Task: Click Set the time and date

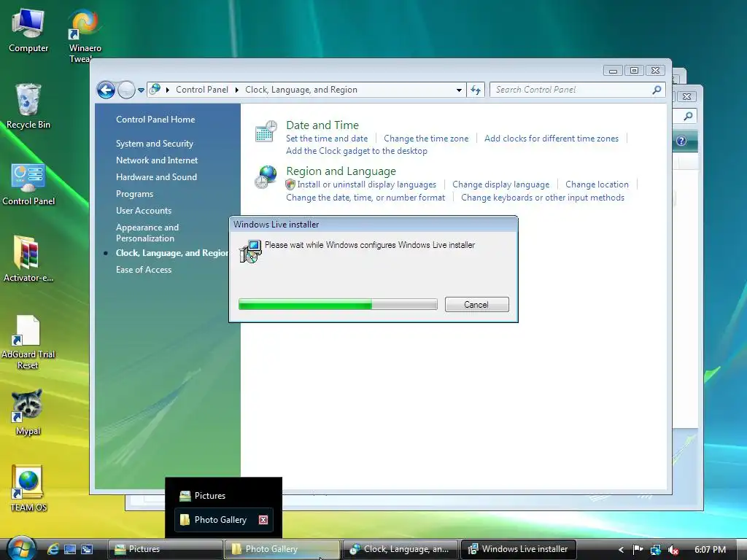Action: tap(327, 138)
